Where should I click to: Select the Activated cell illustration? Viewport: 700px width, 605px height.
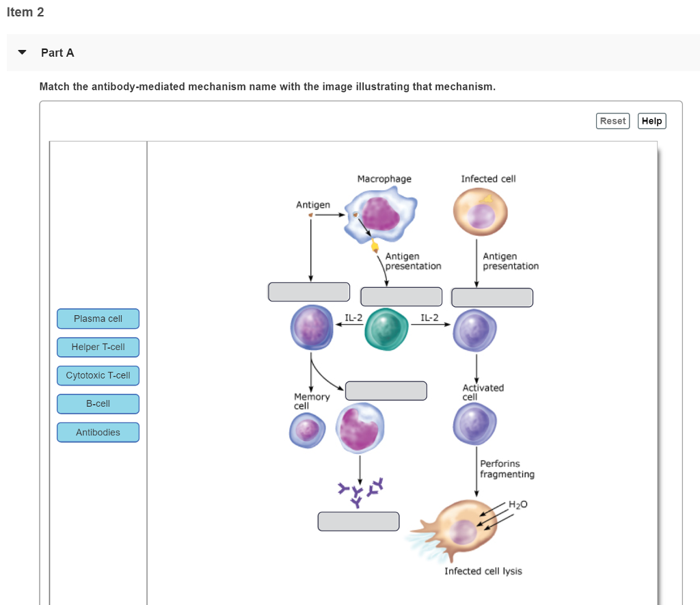[474, 422]
